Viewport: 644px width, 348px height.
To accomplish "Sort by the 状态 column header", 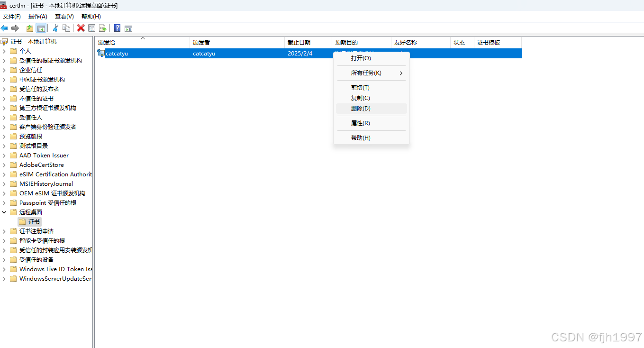I will (x=462, y=43).
